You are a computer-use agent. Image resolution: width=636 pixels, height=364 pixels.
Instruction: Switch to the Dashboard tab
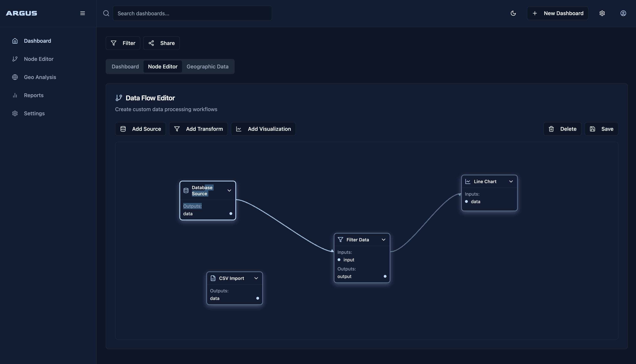[x=125, y=67]
